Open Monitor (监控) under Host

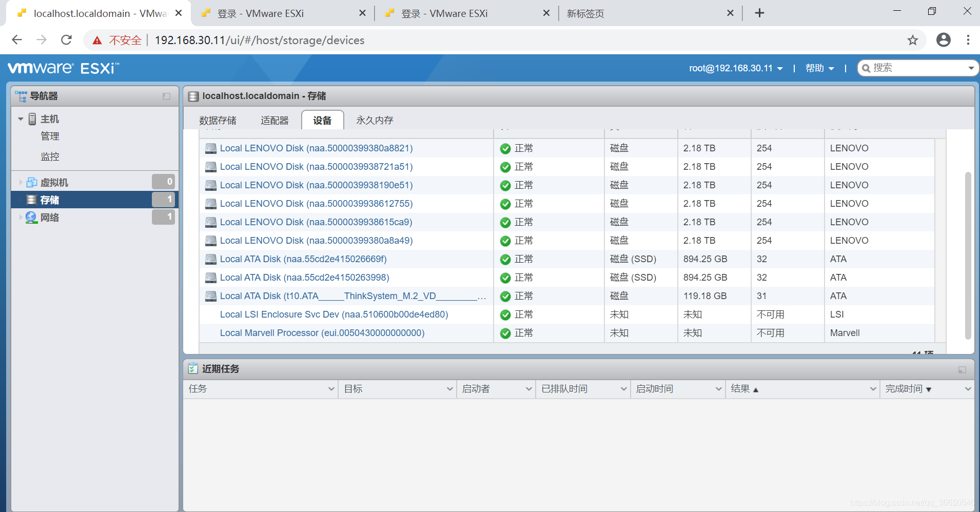tap(50, 157)
